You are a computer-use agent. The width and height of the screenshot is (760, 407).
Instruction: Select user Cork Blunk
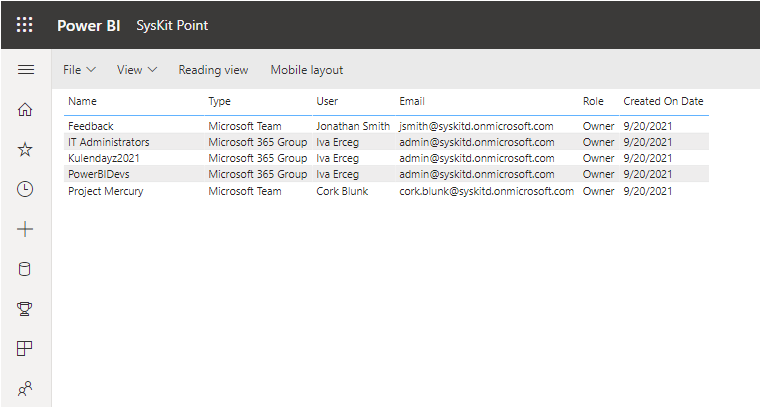(x=342, y=191)
